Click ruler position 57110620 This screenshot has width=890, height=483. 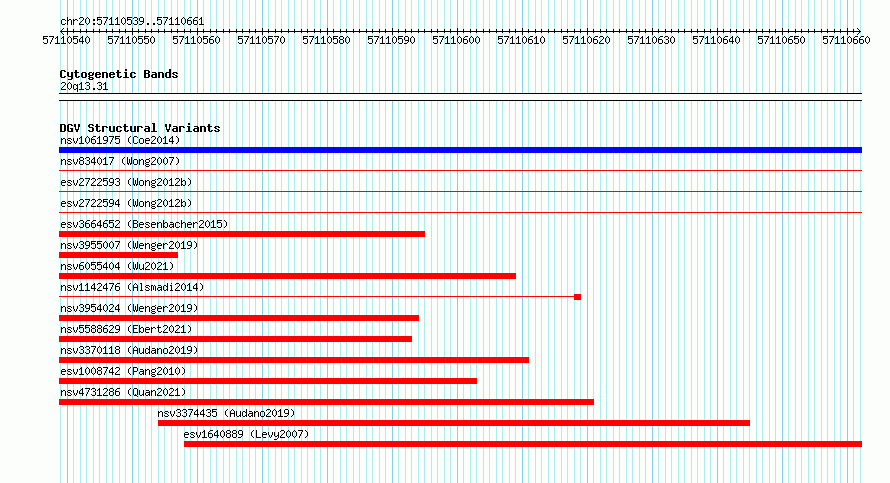pyautogui.click(x=586, y=40)
